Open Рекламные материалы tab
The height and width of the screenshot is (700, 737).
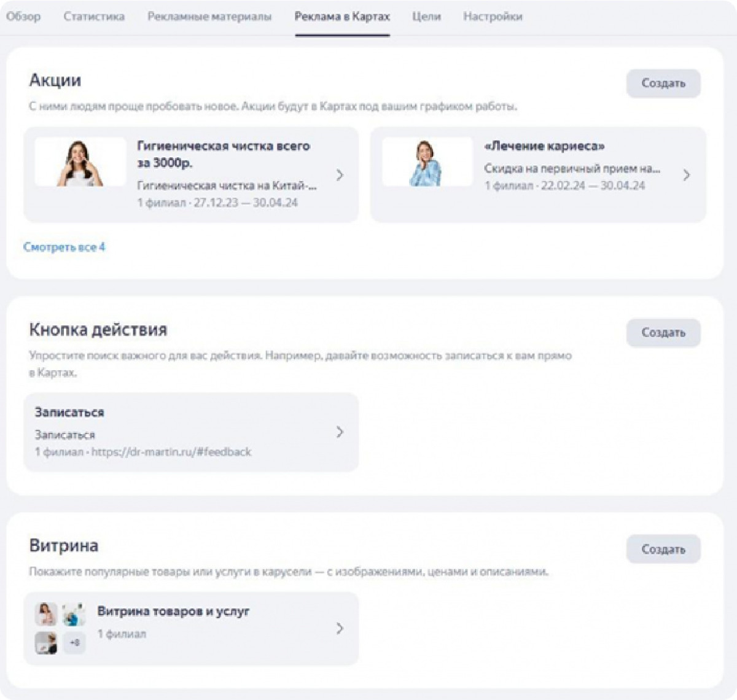(209, 17)
